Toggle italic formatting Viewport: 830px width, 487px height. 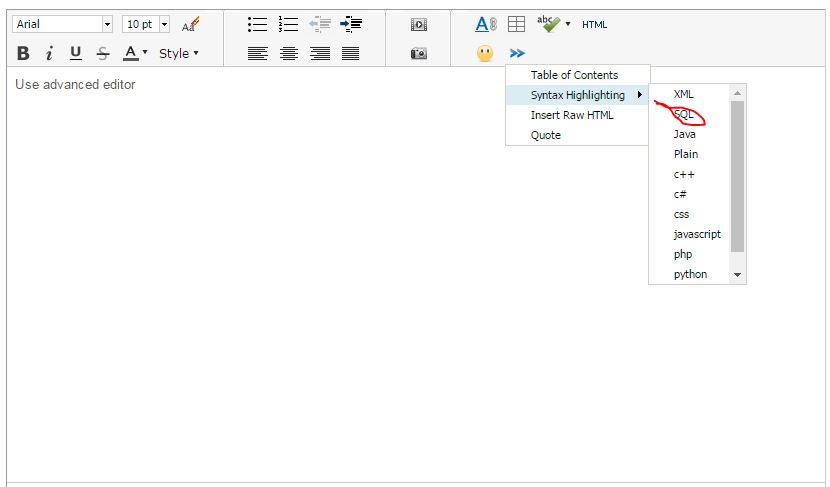point(49,53)
